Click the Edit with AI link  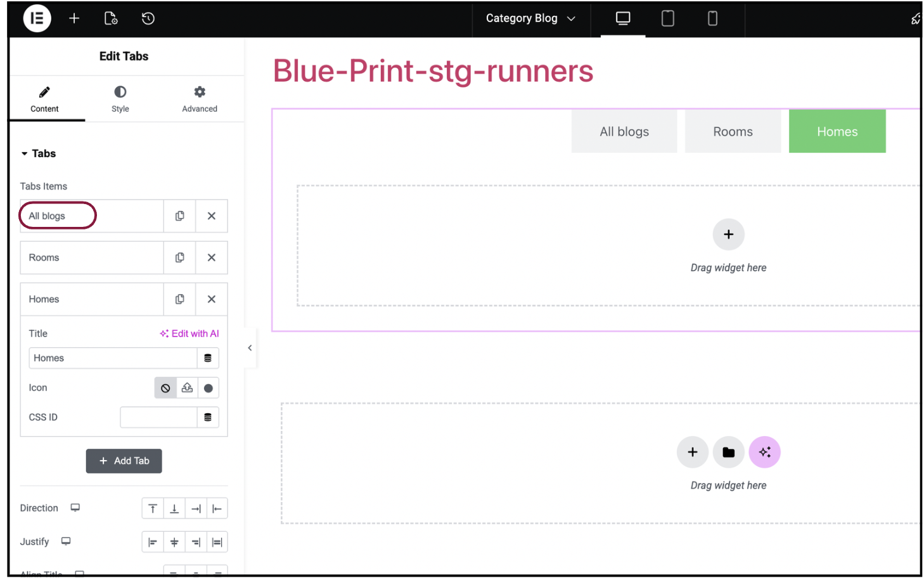(x=189, y=333)
